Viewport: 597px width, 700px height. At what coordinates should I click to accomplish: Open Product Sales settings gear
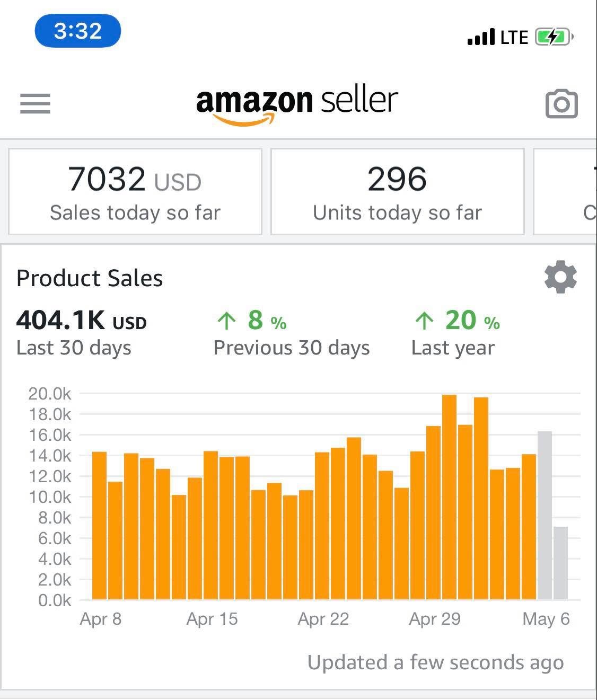coord(560,277)
